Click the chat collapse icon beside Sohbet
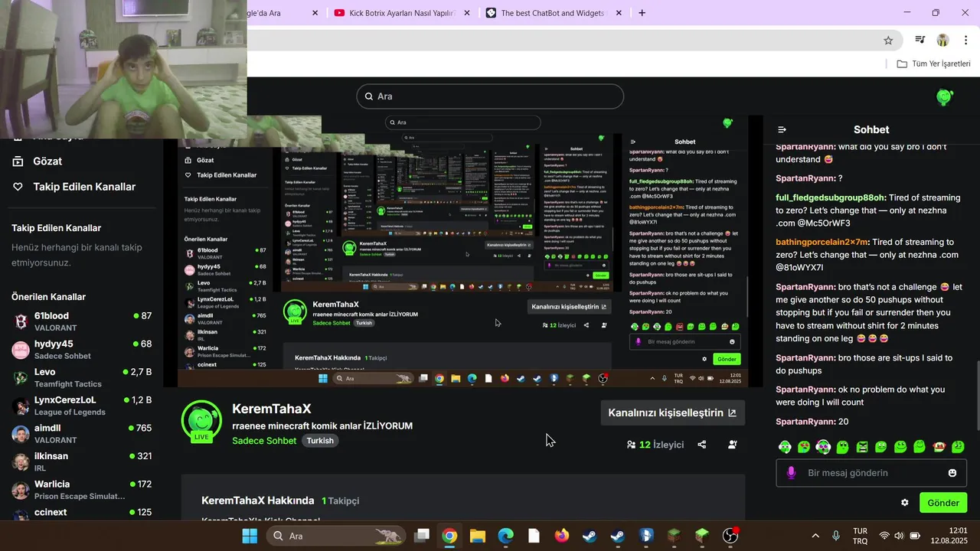The image size is (980, 551). tap(782, 130)
